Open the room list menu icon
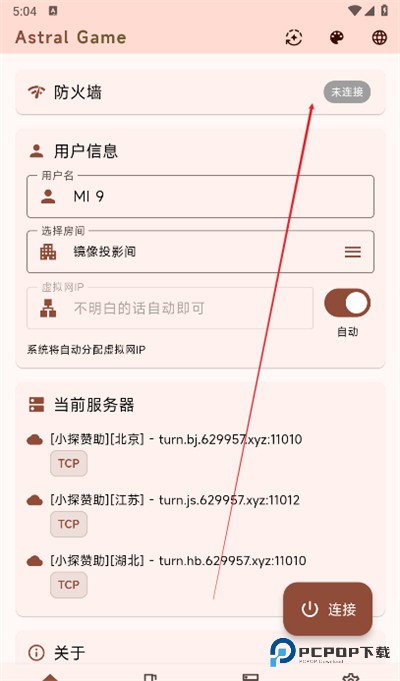The image size is (400, 681). coord(353,252)
